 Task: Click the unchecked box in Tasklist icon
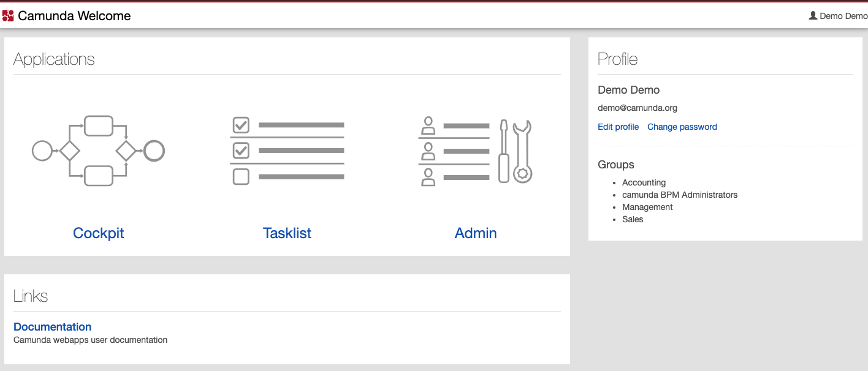(x=241, y=176)
